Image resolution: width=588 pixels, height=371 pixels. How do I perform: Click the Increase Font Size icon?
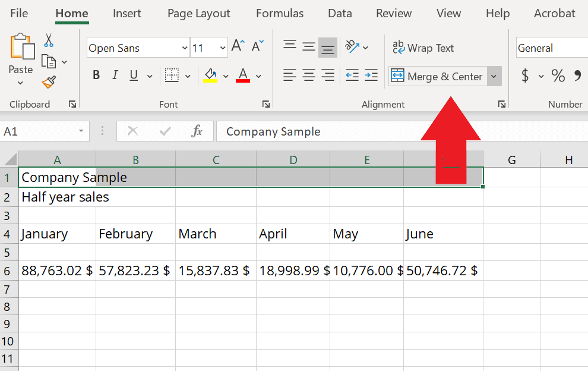click(x=238, y=46)
